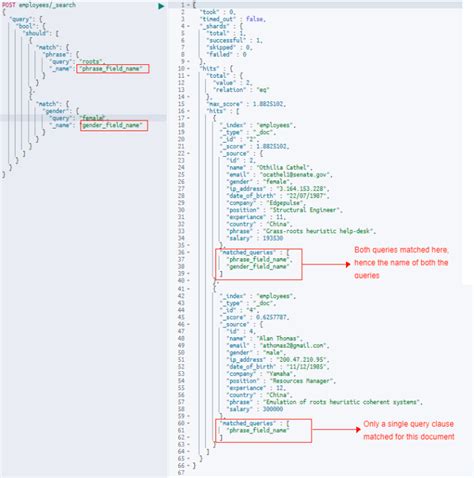
Task: Click the "_id" : "4" line
Action: [x=239, y=310]
